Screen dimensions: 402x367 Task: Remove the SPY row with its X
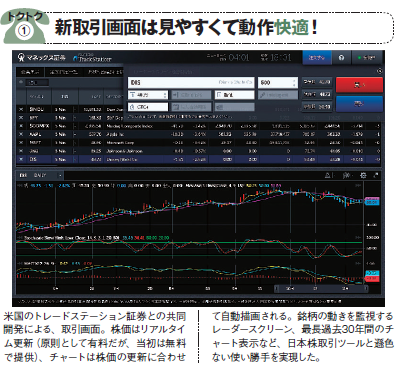pyautogui.click(x=21, y=118)
